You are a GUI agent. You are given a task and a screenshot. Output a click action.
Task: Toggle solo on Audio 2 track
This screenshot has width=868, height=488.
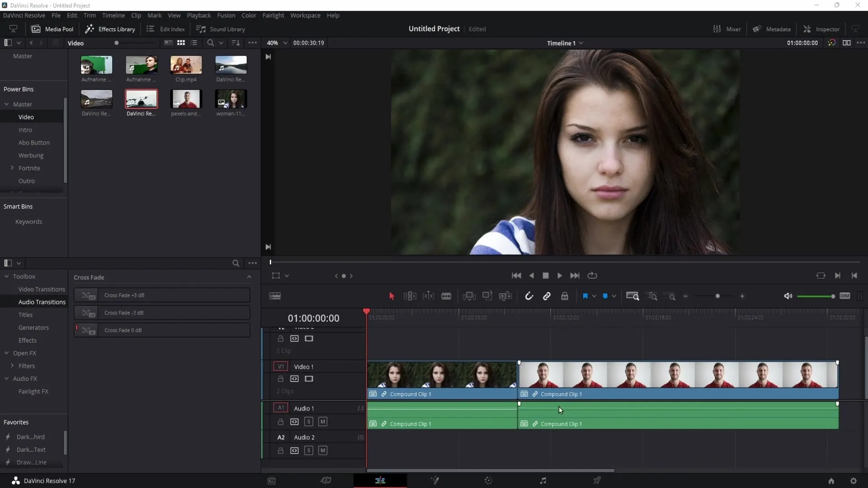(x=309, y=450)
